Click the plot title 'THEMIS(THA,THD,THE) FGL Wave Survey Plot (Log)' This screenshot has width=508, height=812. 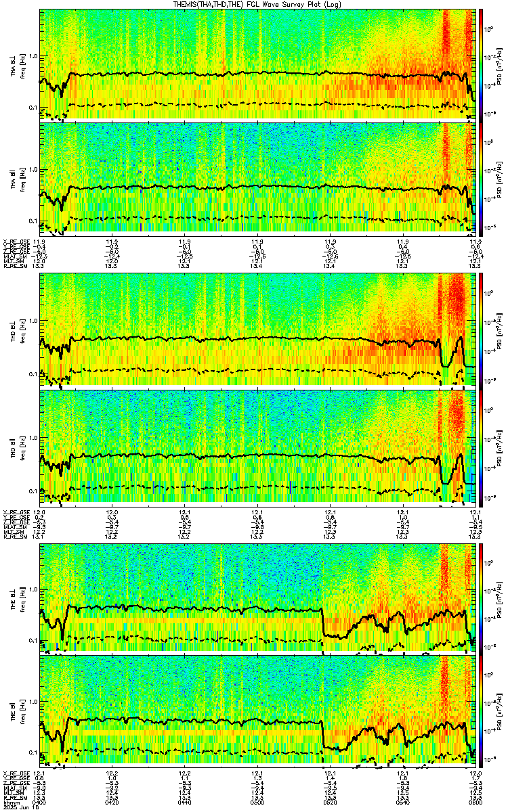click(x=257, y=4)
